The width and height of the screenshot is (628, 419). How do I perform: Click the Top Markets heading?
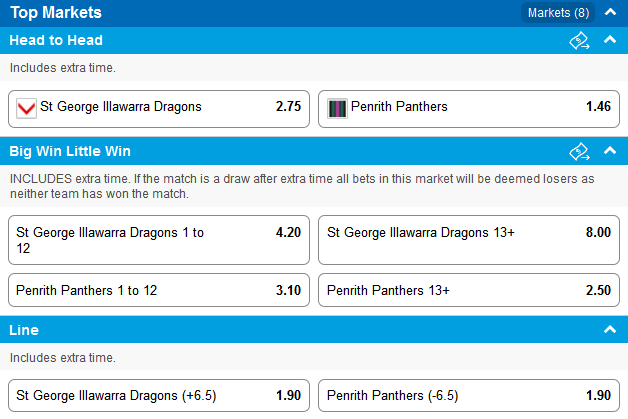click(x=56, y=12)
